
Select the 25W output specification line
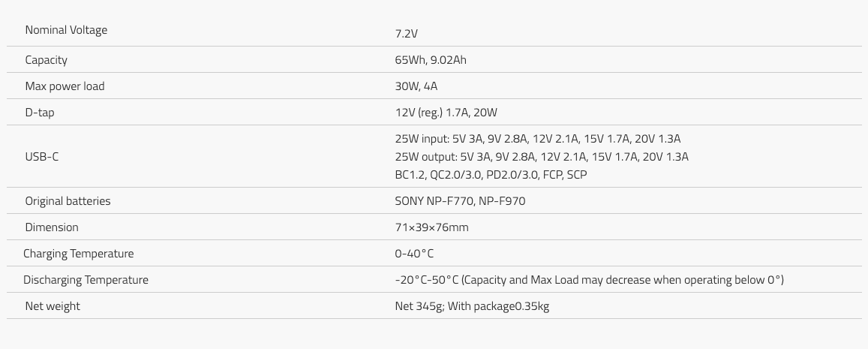[x=542, y=157]
